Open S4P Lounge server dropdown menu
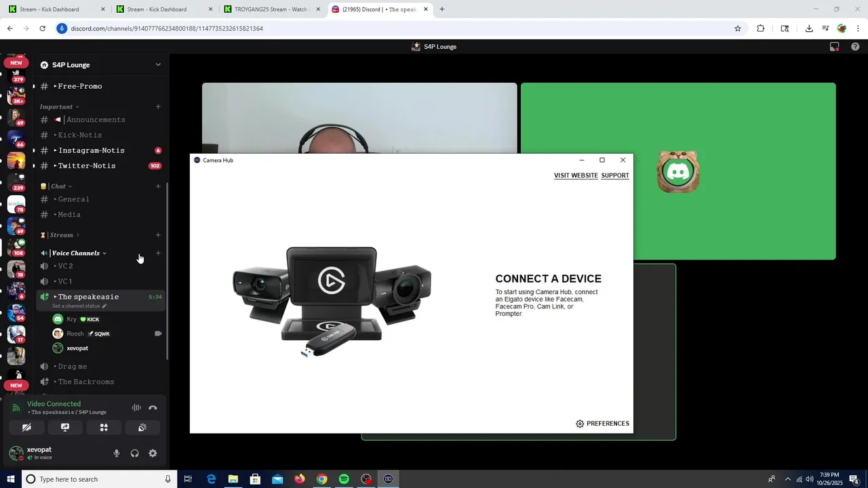Viewport: 868px width, 488px height. coord(158,65)
